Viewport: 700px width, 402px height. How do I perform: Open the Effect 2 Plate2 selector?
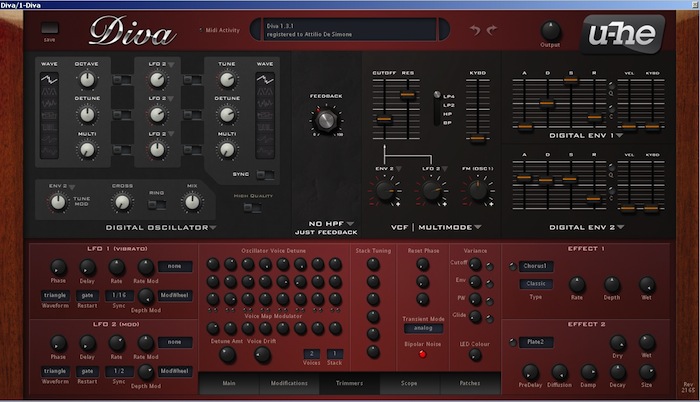tap(535, 342)
